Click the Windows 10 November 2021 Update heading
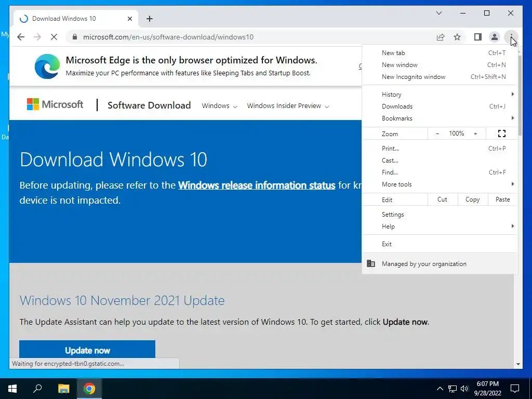Viewport: 532px width, 399px height. (x=122, y=301)
